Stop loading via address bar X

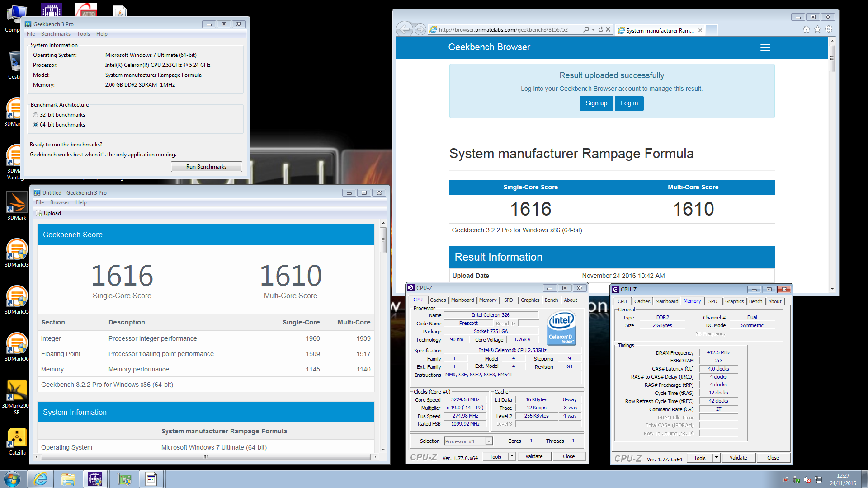[x=608, y=29]
